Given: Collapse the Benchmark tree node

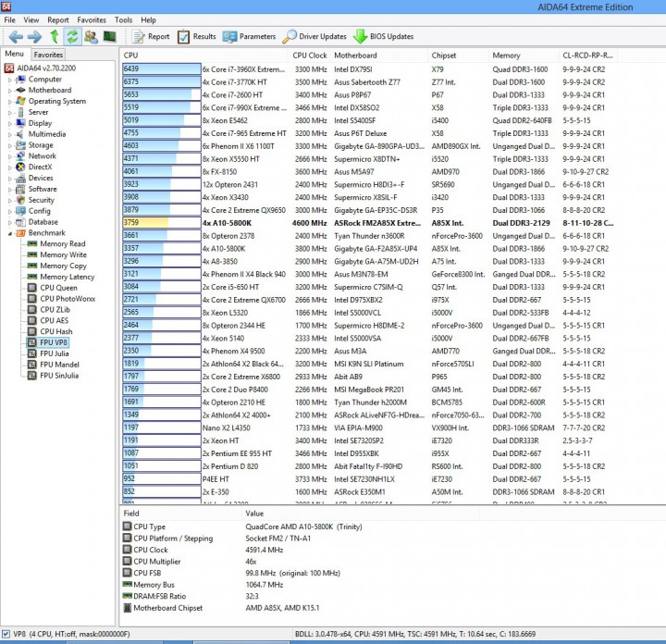Looking at the screenshot, I should click(10, 233).
